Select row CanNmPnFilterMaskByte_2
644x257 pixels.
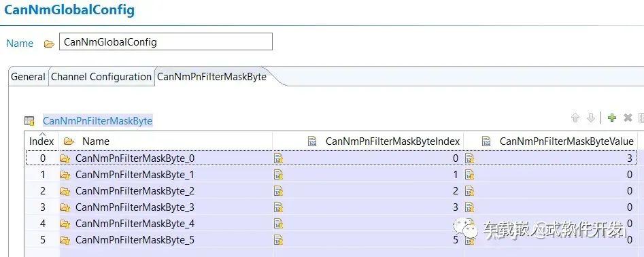coord(331,191)
